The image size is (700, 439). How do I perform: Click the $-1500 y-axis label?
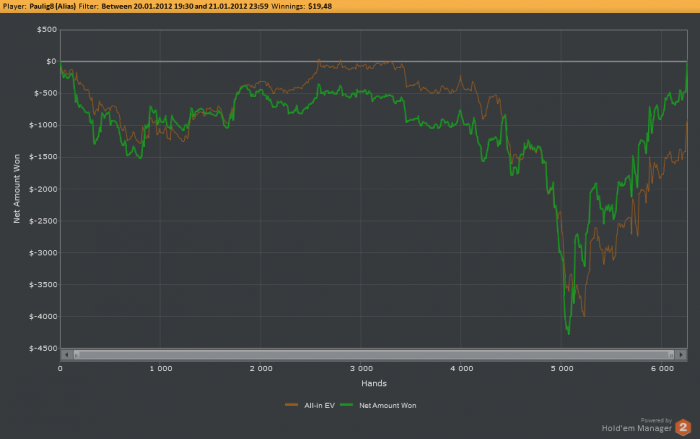click(43, 157)
